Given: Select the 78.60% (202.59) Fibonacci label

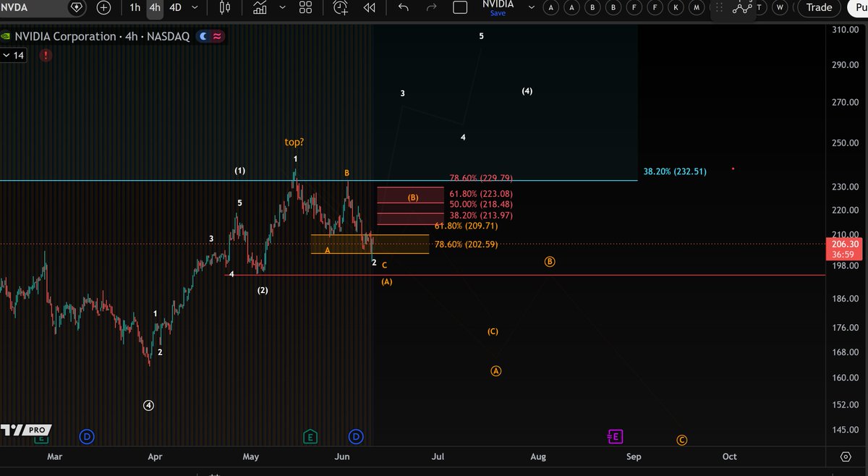Looking at the screenshot, I should [x=466, y=245].
